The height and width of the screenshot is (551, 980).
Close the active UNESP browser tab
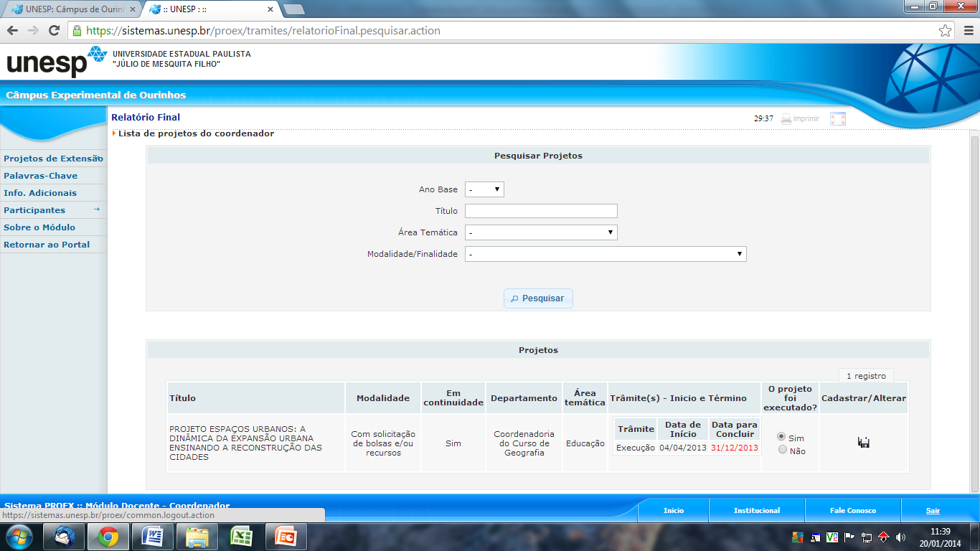click(270, 9)
